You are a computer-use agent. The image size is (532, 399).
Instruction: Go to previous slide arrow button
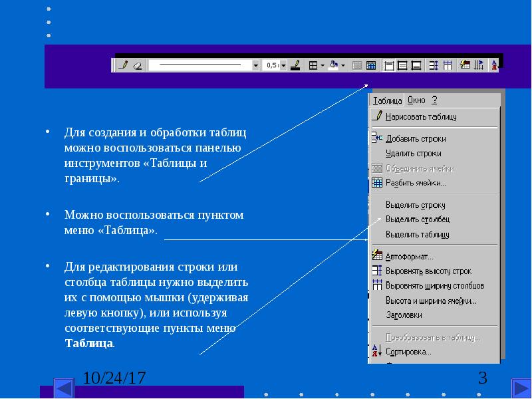point(64,388)
